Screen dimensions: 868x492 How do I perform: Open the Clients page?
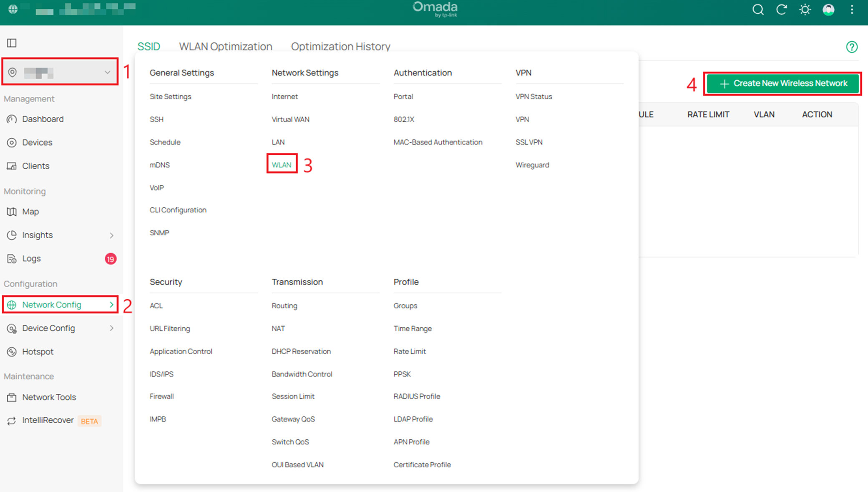(x=35, y=166)
